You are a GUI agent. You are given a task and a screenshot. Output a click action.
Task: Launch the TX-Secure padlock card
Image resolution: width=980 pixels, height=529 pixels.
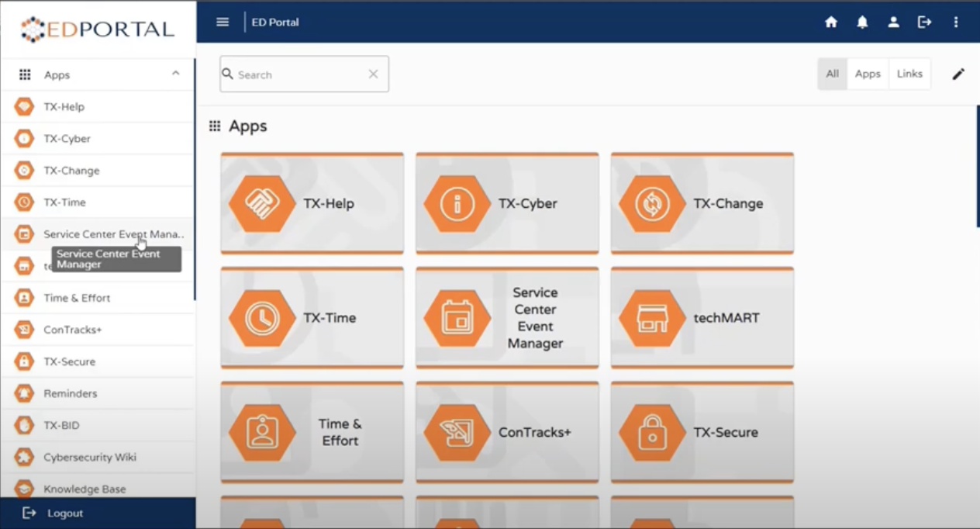pos(702,432)
